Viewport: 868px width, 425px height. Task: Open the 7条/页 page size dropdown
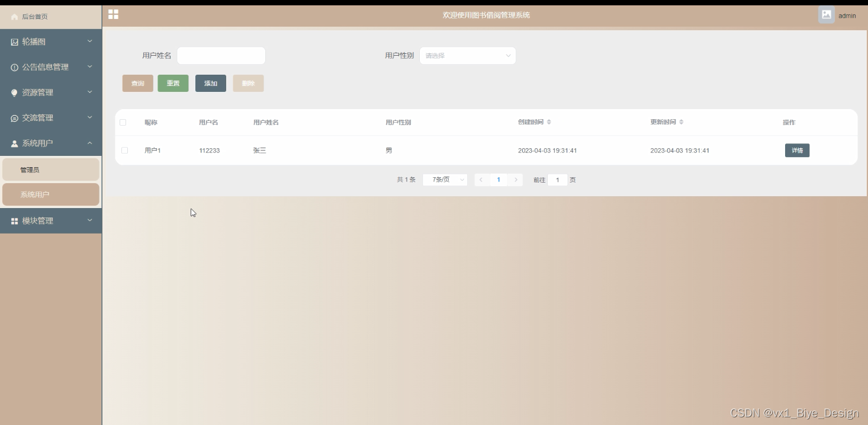coord(445,180)
